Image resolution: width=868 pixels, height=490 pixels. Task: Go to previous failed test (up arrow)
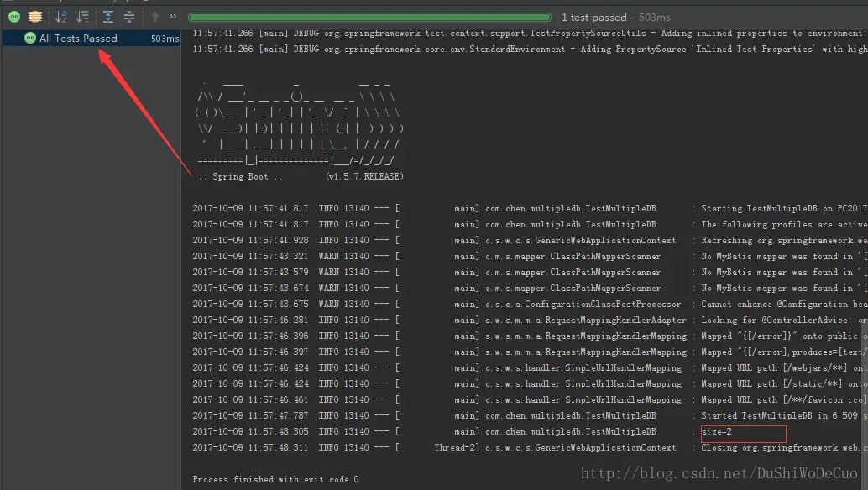pyautogui.click(x=155, y=17)
